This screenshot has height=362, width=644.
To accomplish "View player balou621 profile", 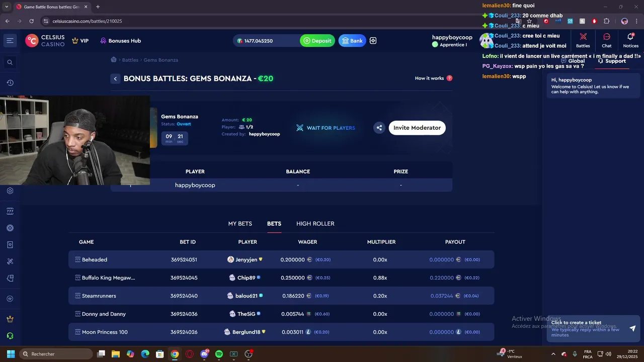I will (x=245, y=296).
